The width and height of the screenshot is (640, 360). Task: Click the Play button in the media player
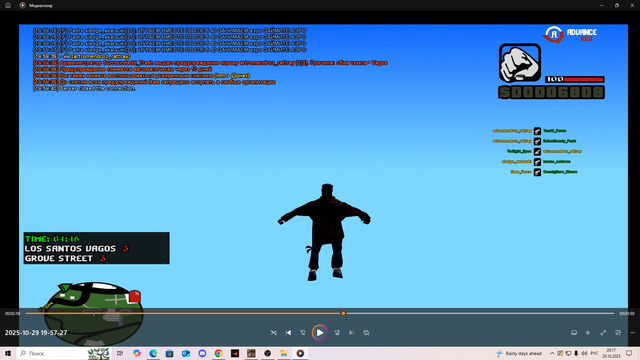320,333
